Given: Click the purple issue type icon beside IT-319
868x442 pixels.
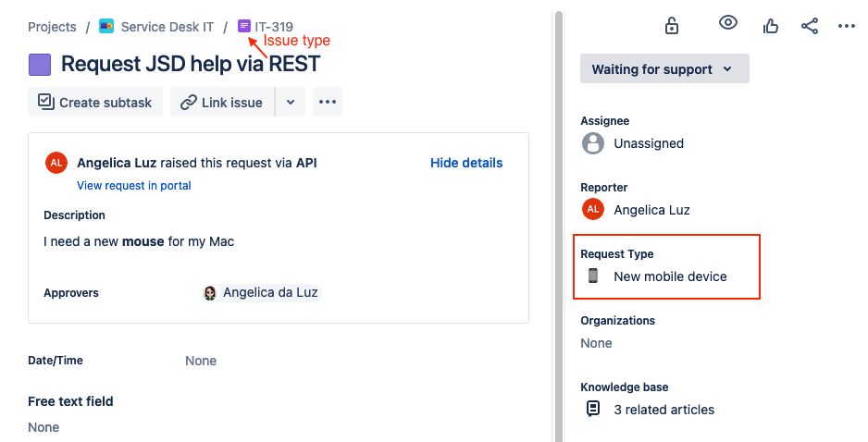Looking at the screenshot, I should (x=244, y=26).
